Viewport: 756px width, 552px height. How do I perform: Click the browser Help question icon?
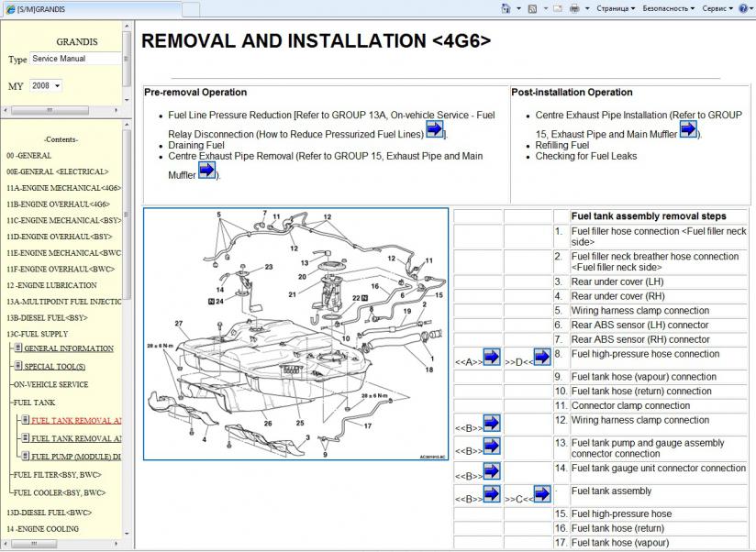[x=743, y=8]
